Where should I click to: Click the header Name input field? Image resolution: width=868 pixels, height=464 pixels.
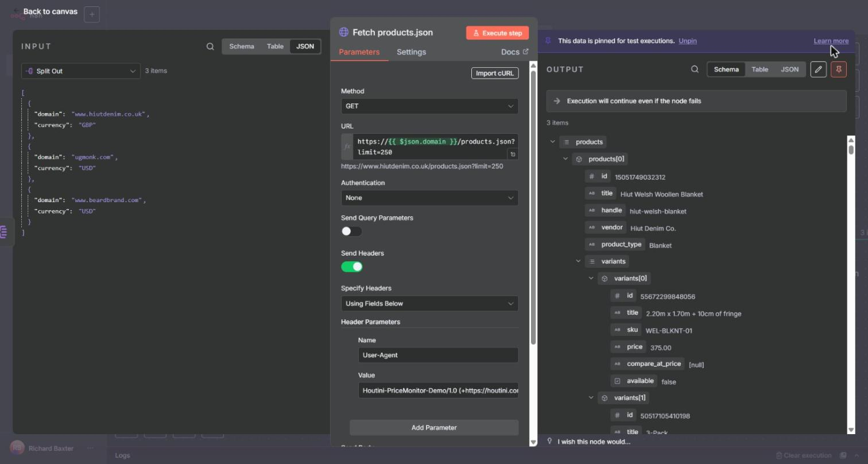[x=438, y=355]
